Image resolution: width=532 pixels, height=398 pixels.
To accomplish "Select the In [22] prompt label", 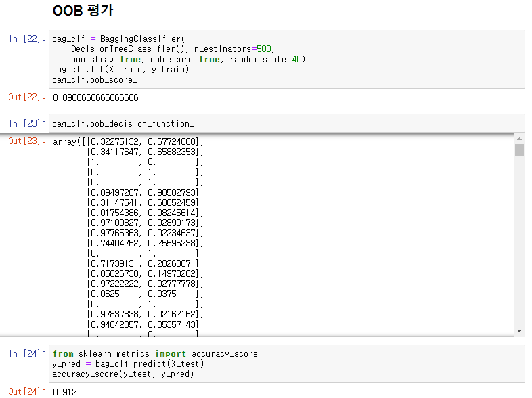I will tap(27, 39).
